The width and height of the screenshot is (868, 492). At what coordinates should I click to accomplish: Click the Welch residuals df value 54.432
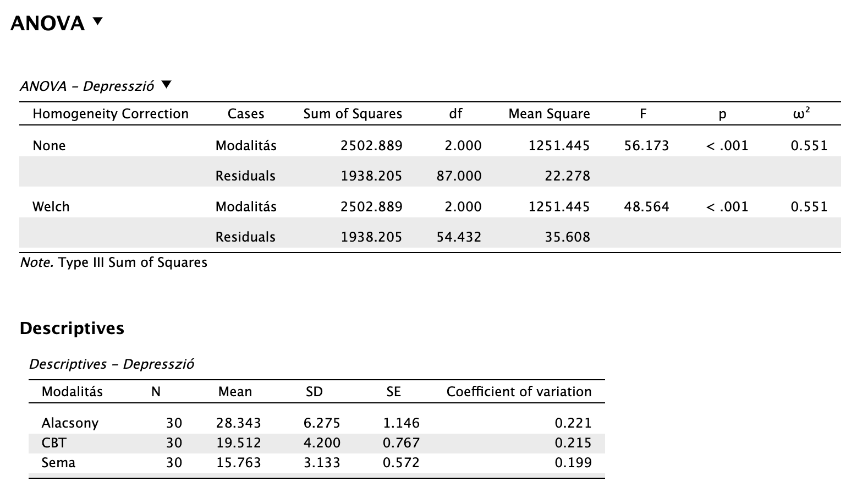coord(458,237)
